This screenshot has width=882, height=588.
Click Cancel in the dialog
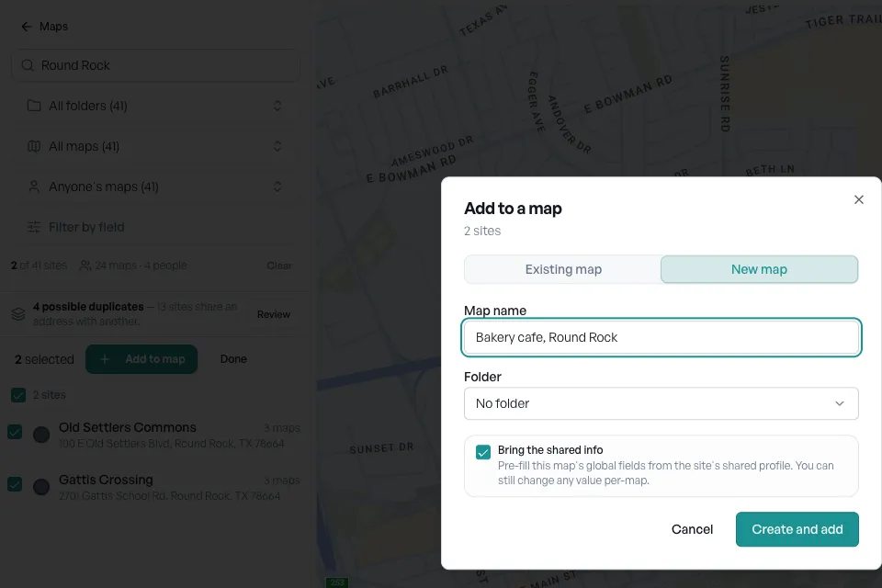692,529
